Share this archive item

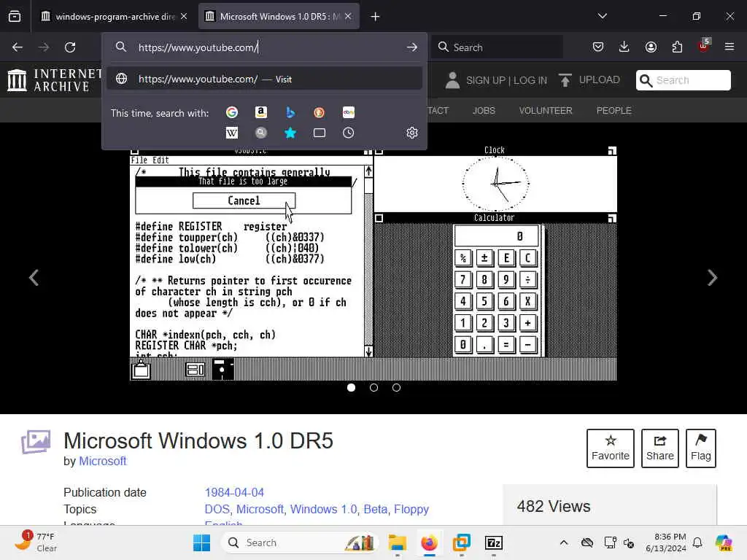click(x=659, y=448)
